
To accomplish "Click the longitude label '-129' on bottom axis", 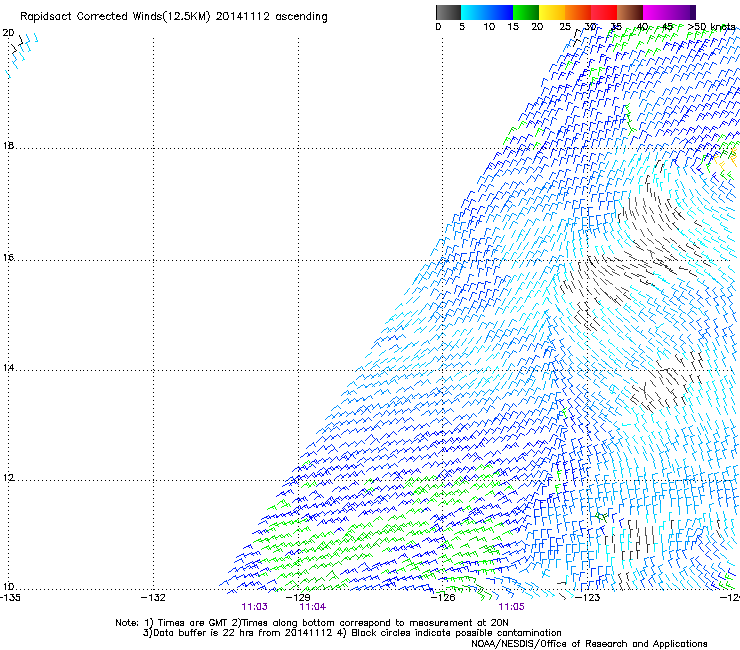I will [x=298, y=597].
